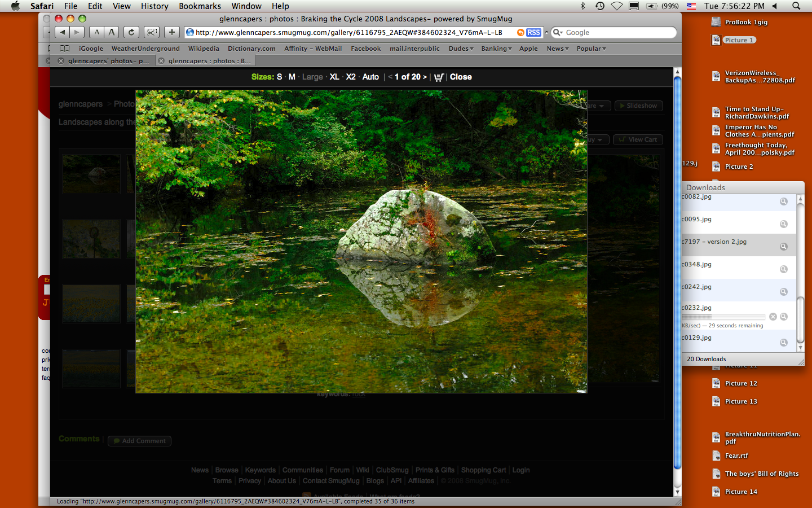This screenshot has width=812, height=508.
Task: Open the Facebook bookmark
Action: tap(366, 49)
